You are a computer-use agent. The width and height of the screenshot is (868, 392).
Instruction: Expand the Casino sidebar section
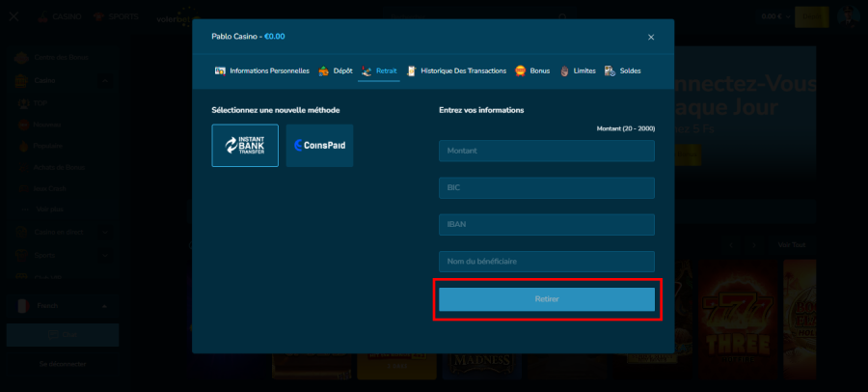pyautogui.click(x=104, y=81)
